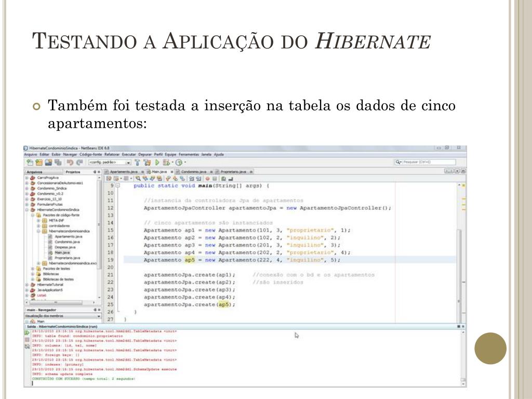The image size is (532, 399).
Task: Open the config. padrão configuration dropdown
Action: click(128, 162)
